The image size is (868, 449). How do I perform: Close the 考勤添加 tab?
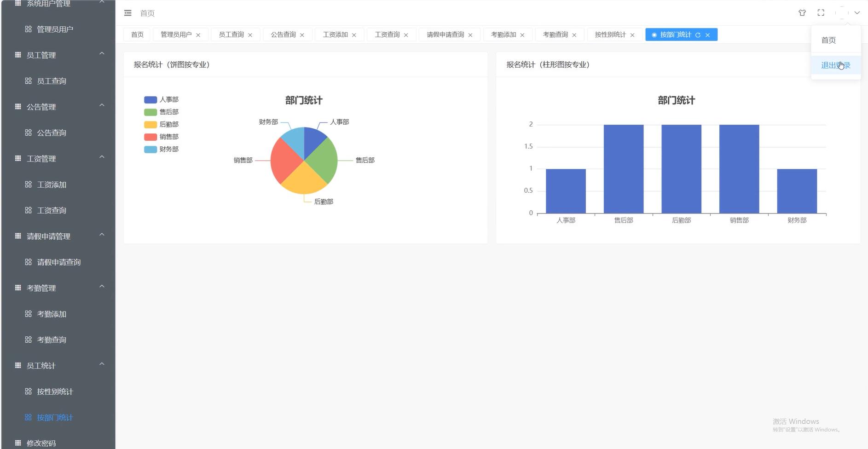coord(522,35)
